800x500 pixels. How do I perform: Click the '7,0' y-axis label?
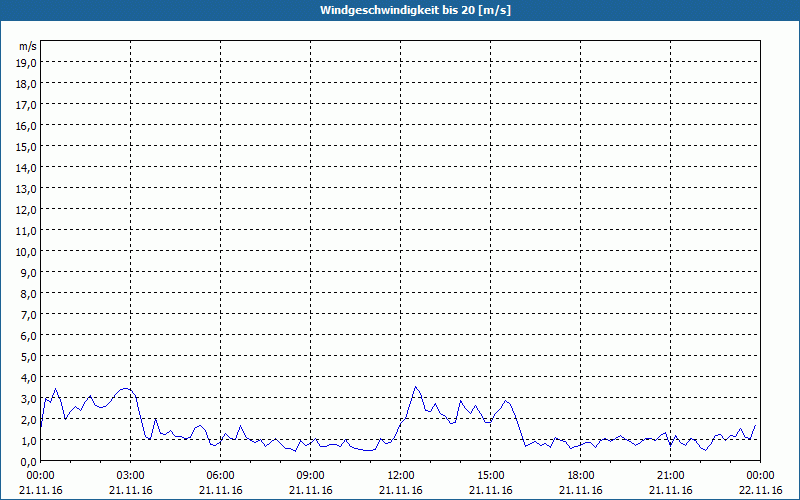pyautogui.click(x=30, y=315)
